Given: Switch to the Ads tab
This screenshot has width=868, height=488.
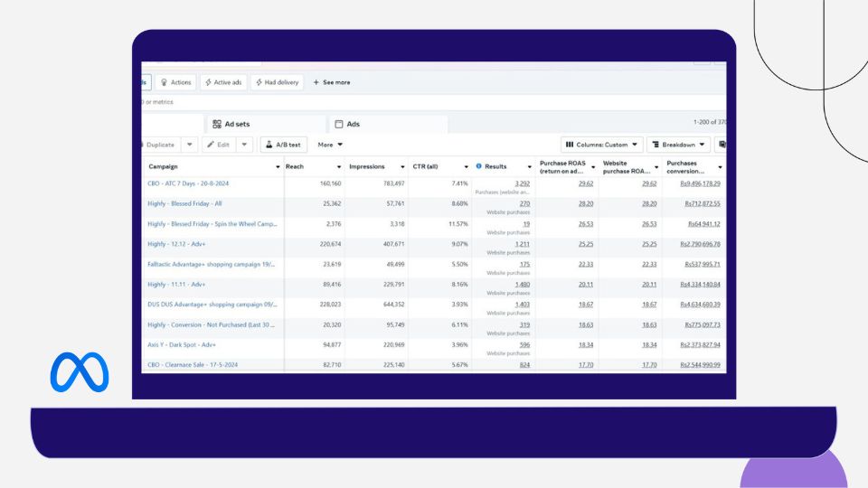Looking at the screenshot, I should coord(353,124).
